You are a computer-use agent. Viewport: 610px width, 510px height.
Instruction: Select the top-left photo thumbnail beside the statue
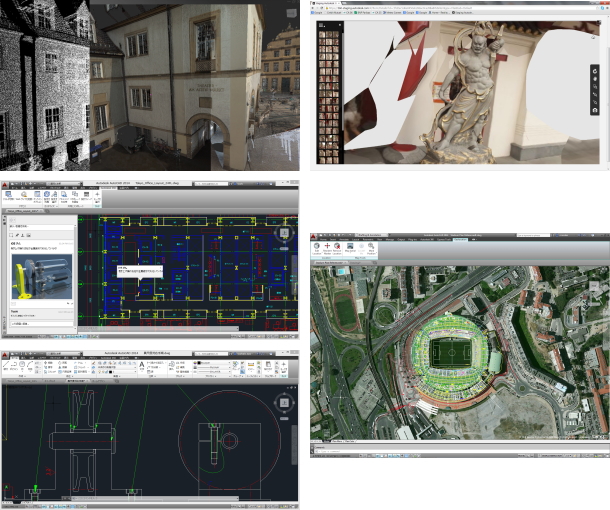tap(320, 32)
